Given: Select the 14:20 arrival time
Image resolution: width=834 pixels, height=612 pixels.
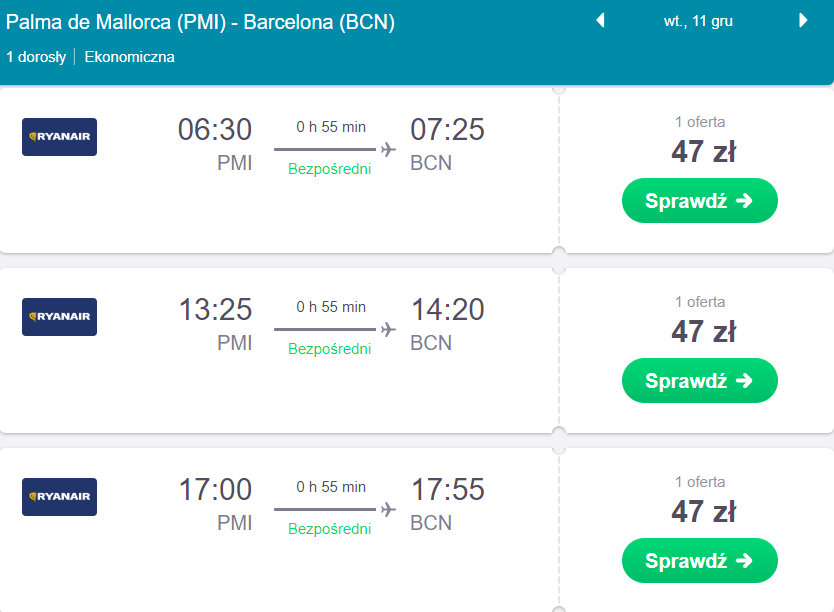Looking at the screenshot, I should pyautogui.click(x=447, y=309).
